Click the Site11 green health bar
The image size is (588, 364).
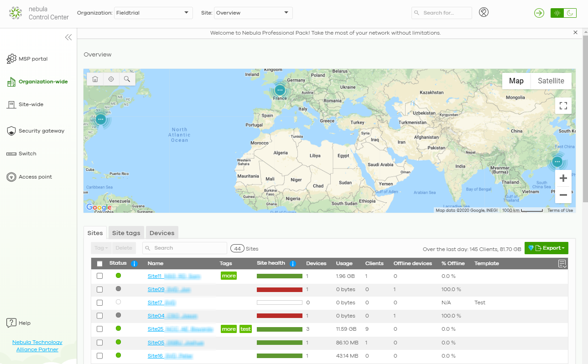pyautogui.click(x=280, y=276)
